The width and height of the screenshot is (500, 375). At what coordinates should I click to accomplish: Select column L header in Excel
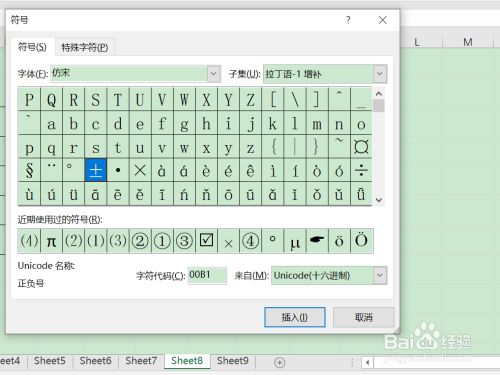point(417,42)
